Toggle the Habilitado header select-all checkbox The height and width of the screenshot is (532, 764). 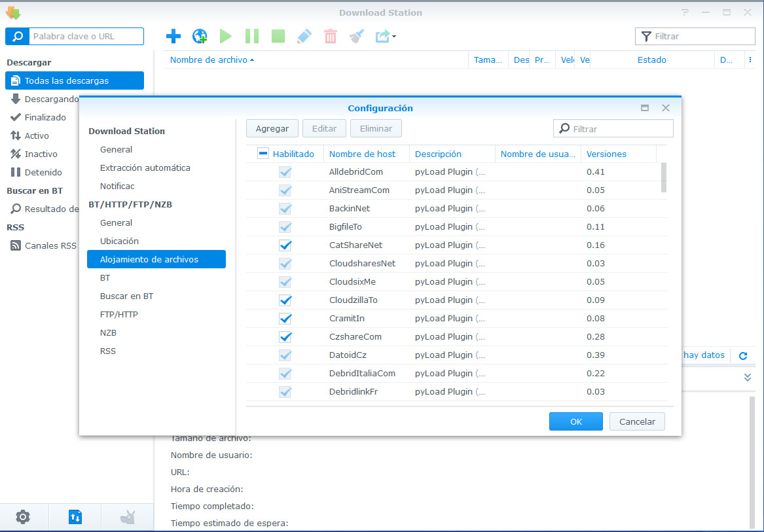(263, 154)
